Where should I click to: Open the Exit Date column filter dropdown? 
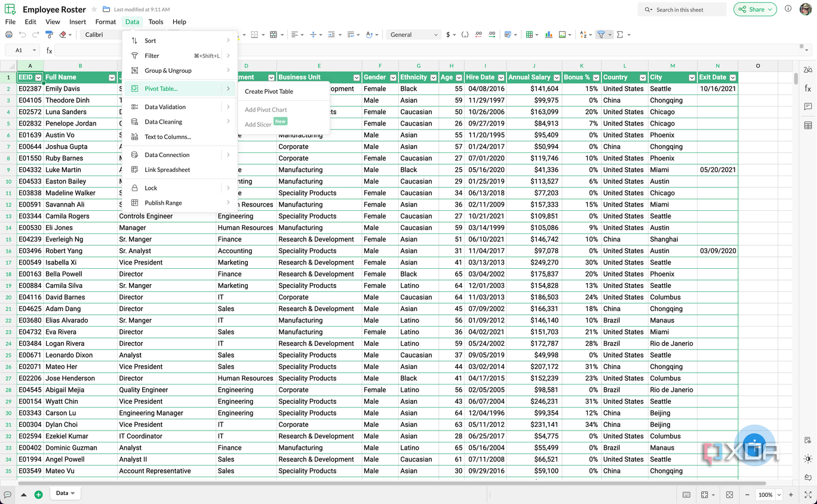732,78
